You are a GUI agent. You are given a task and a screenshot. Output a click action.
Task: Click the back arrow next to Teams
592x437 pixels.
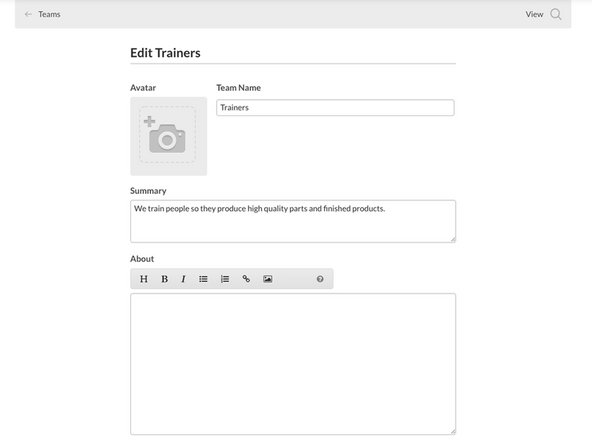click(28, 14)
